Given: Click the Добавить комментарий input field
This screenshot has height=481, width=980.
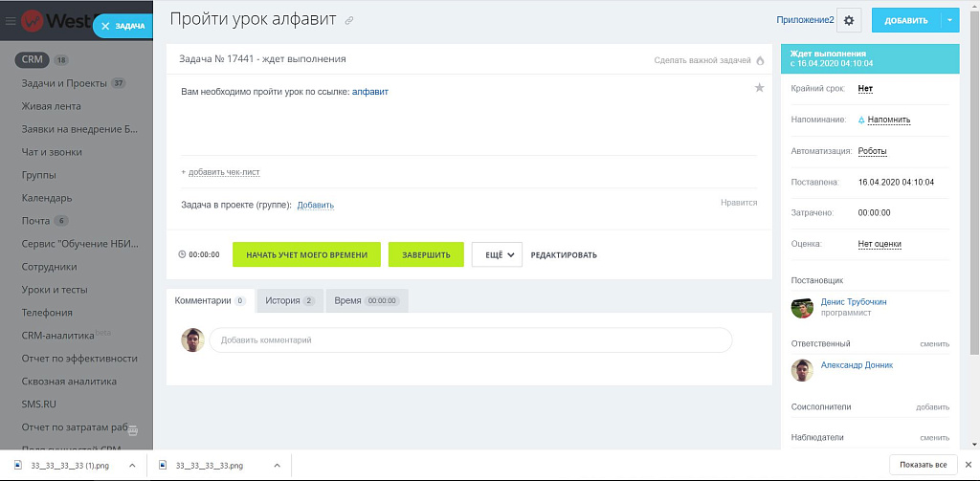Looking at the screenshot, I should 470,340.
